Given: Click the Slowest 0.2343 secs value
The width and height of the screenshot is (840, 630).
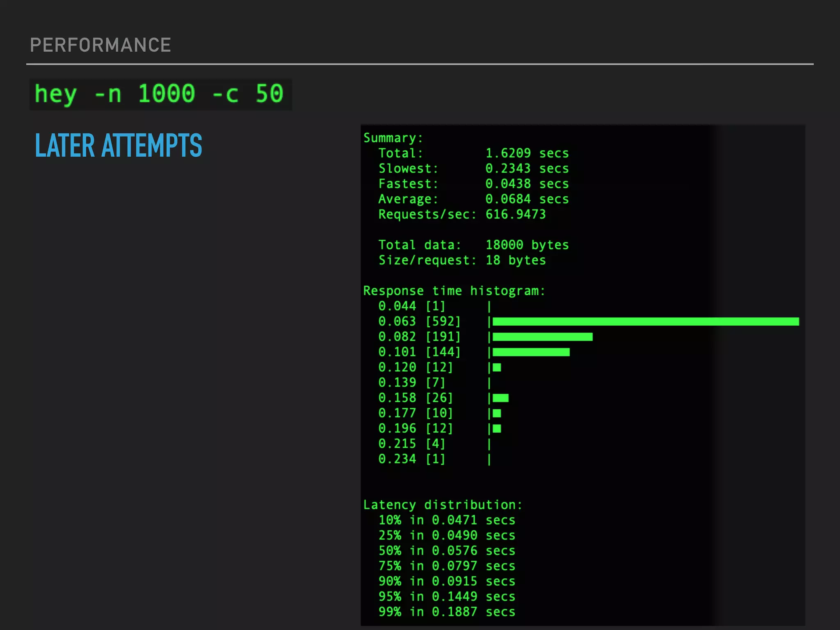Looking at the screenshot, I should pyautogui.click(x=527, y=169).
